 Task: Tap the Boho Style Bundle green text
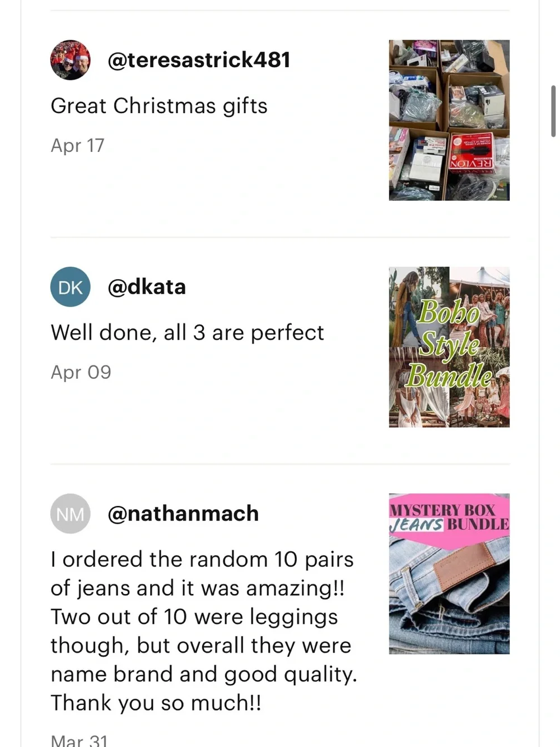[449, 344]
